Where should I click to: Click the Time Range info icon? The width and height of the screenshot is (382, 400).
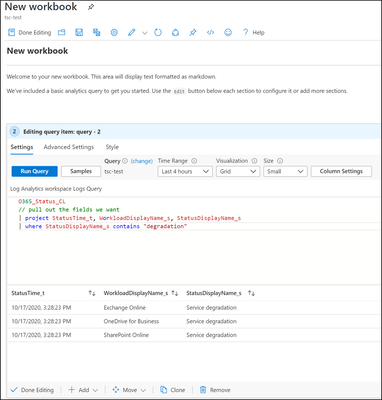coord(194,161)
